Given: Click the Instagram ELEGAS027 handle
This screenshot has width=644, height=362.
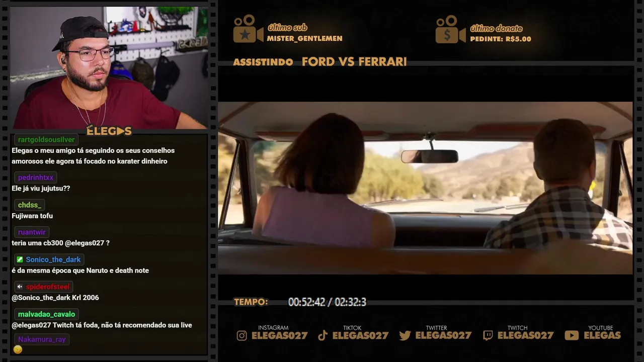Looking at the screenshot, I should click(280, 335).
